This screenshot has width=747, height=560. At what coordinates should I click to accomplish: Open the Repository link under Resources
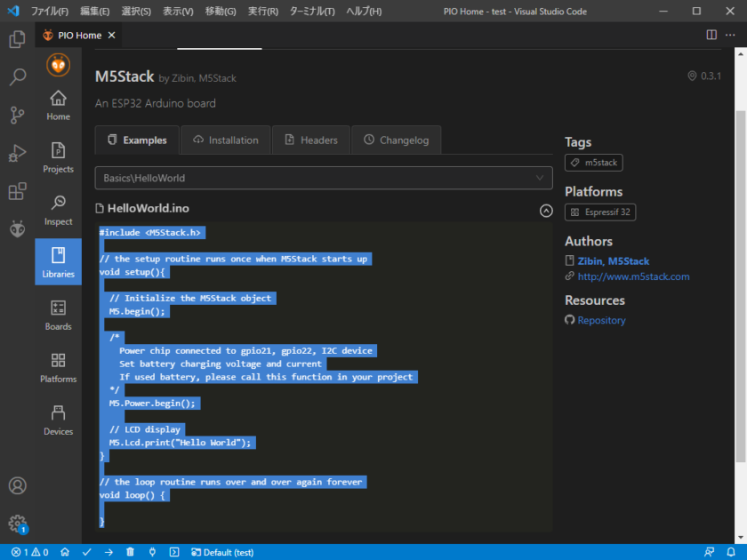pyautogui.click(x=601, y=320)
